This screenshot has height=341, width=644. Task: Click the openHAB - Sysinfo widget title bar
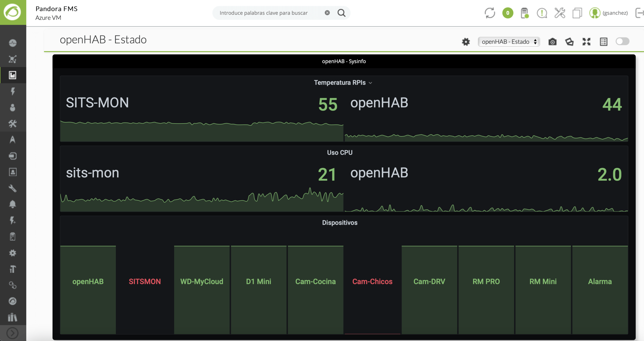pyautogui.click(x=344, y=61)
